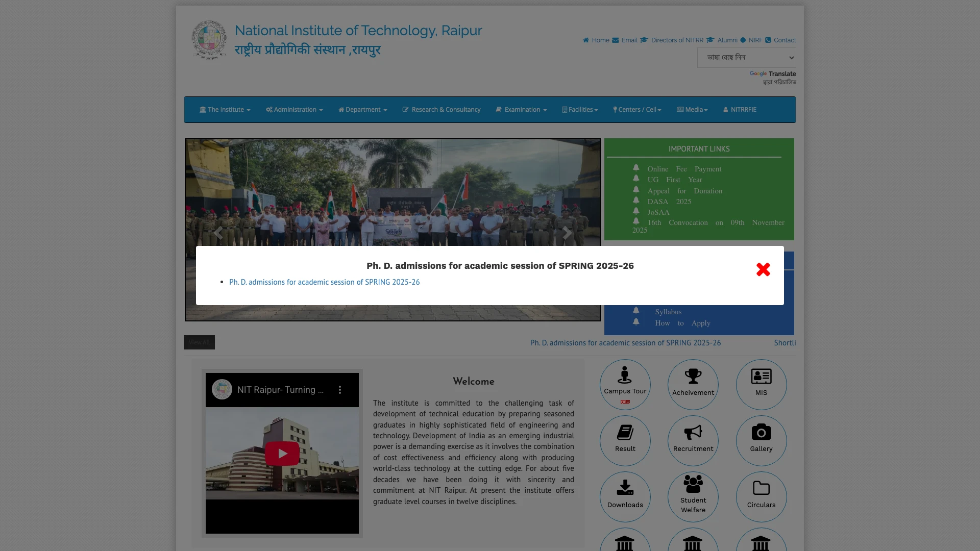The height and width of the screenshot is (551, 980).
Task: Click the IMPORTANT LINKS heading
Action: pos(699,149)
